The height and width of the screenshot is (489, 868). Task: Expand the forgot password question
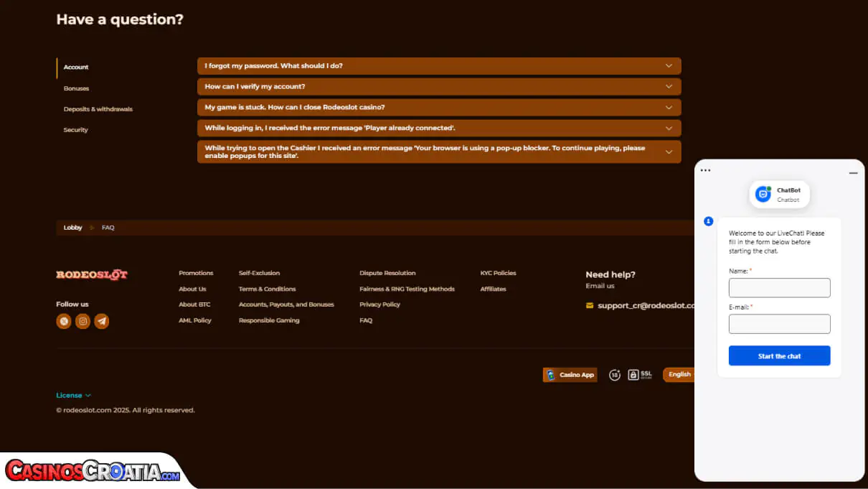[438, 66]
